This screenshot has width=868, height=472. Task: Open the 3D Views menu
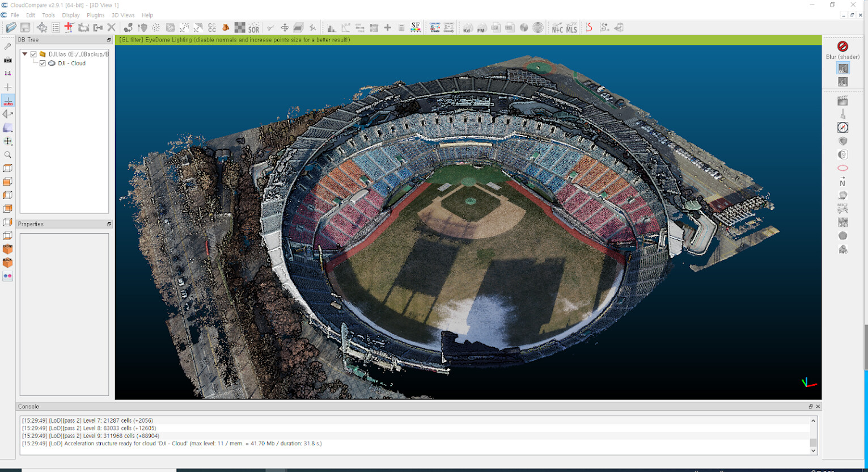(123, 15)
